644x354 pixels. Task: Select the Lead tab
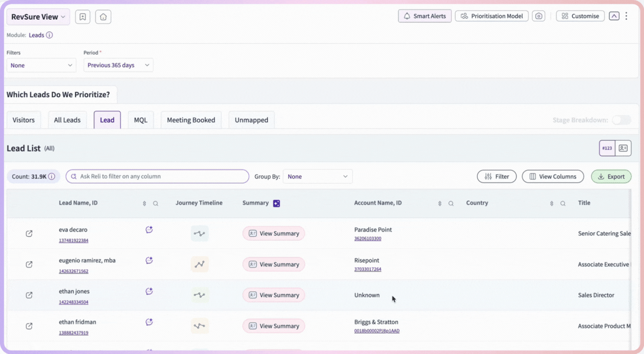point(107,120)
